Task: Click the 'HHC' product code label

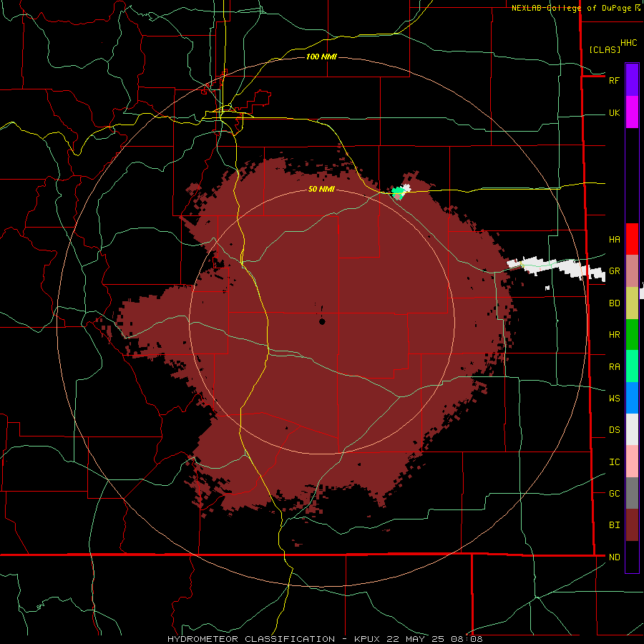Action: coord(628,43)
